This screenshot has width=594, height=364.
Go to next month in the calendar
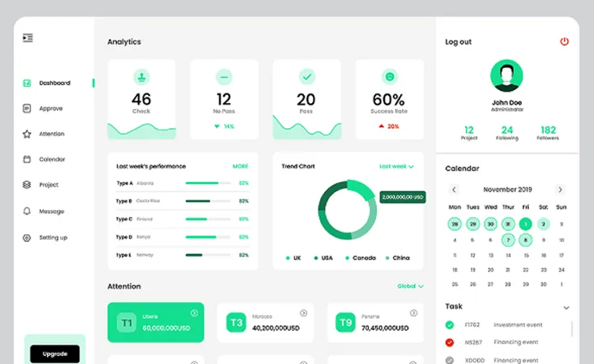coord(560,190)
